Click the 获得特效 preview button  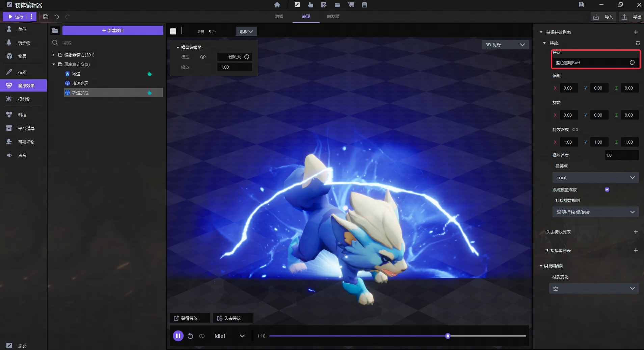coord(190,318)
